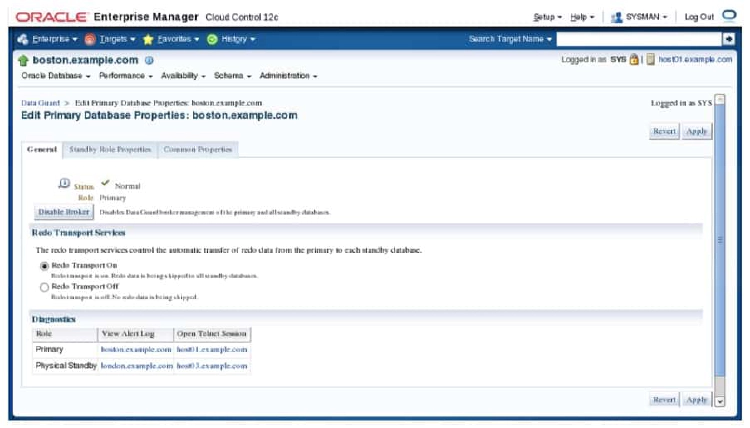Open telnet session to host01.example.com
750x428 pixels.
[x=212, y=350]
